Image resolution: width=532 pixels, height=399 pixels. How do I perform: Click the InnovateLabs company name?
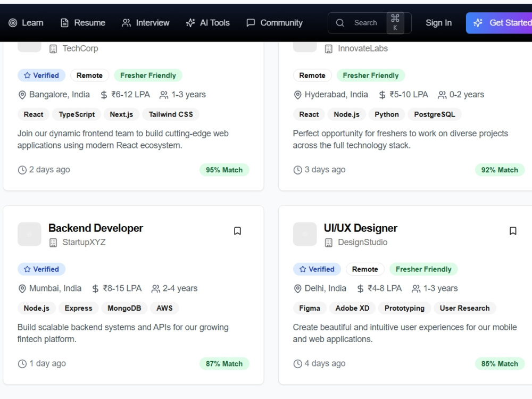(x=363, y=48)
